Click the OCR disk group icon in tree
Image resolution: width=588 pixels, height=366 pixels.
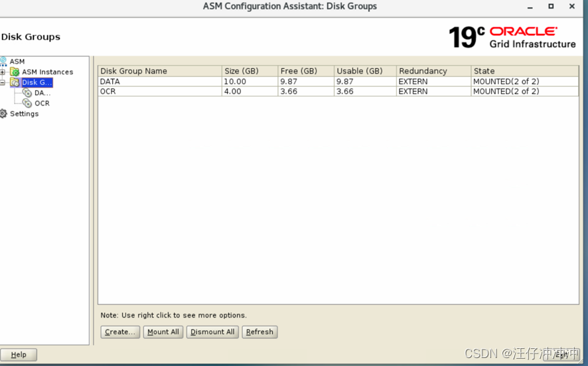pos(27,103)
